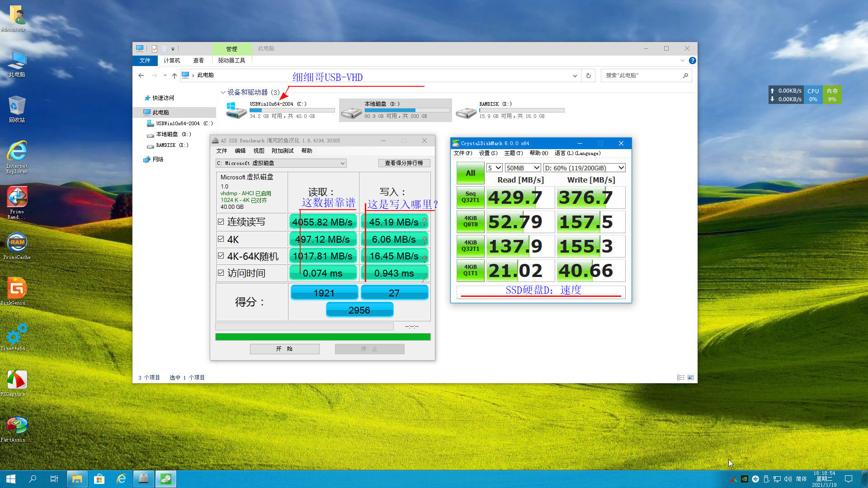Open CrystalDiskMark 主题(T) menu
This screenshot has height=488, width=868.
point(514,153)
